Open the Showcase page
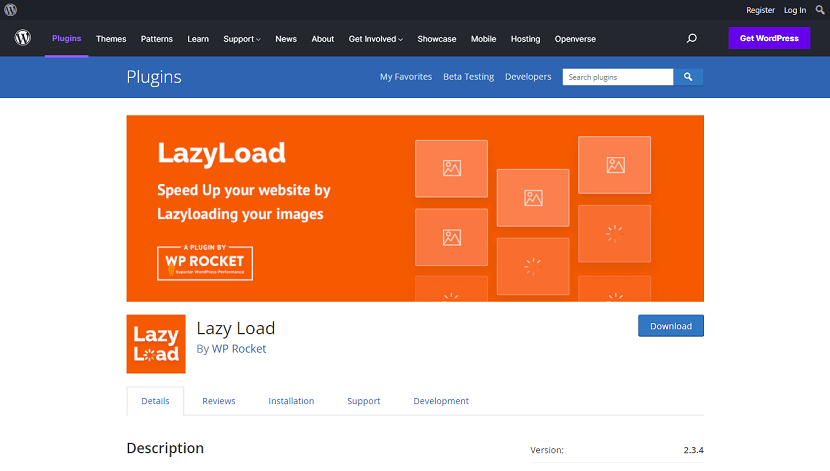Image resolution: width=830 pixels, height=471 pixels. pyautogui.click(x=437, y=39)
